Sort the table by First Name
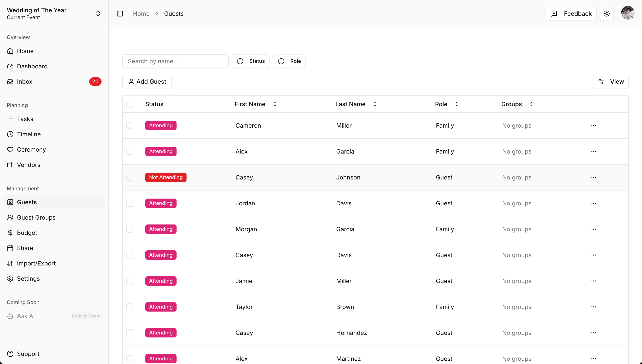642x364 pixels. [275, 104]
